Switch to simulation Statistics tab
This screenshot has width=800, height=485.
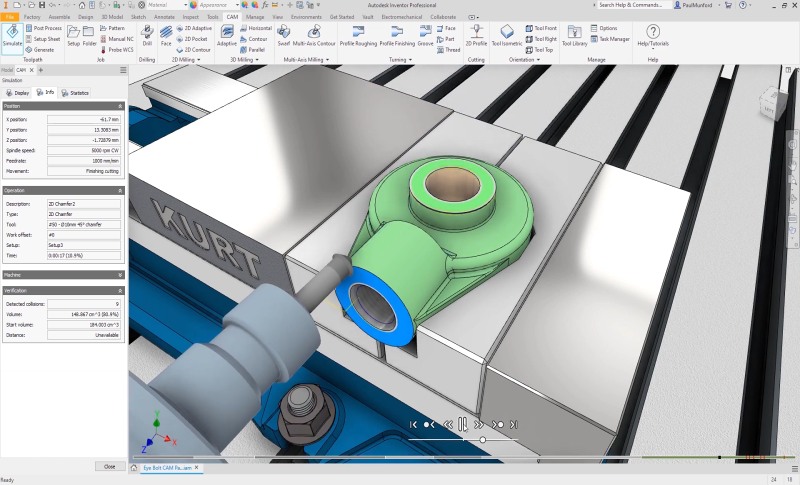click(x=75, y=93)
